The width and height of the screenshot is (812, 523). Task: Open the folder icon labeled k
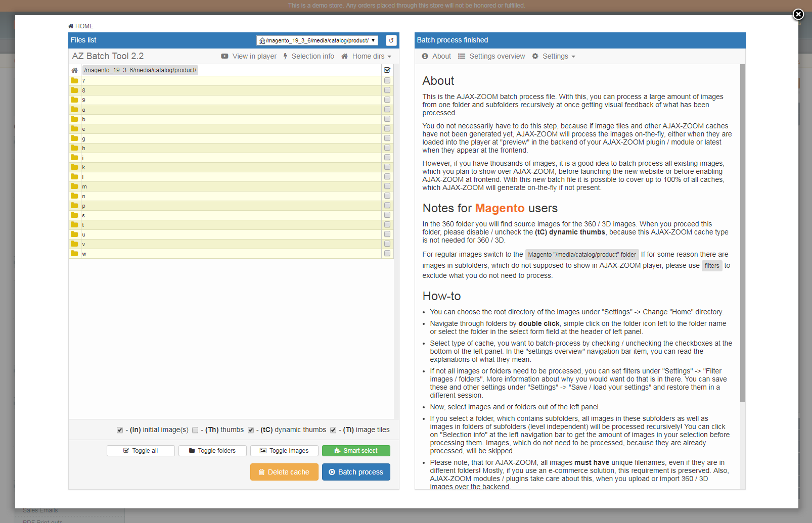(74, 167)
